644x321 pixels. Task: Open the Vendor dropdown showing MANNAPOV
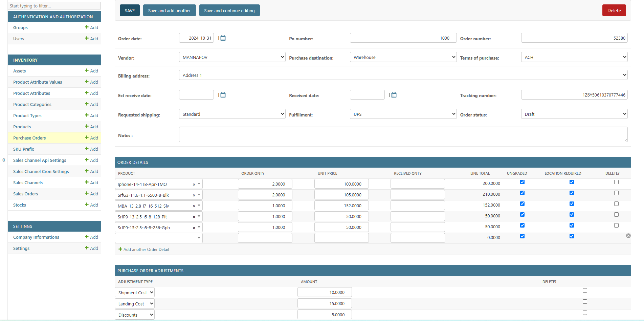232,57
